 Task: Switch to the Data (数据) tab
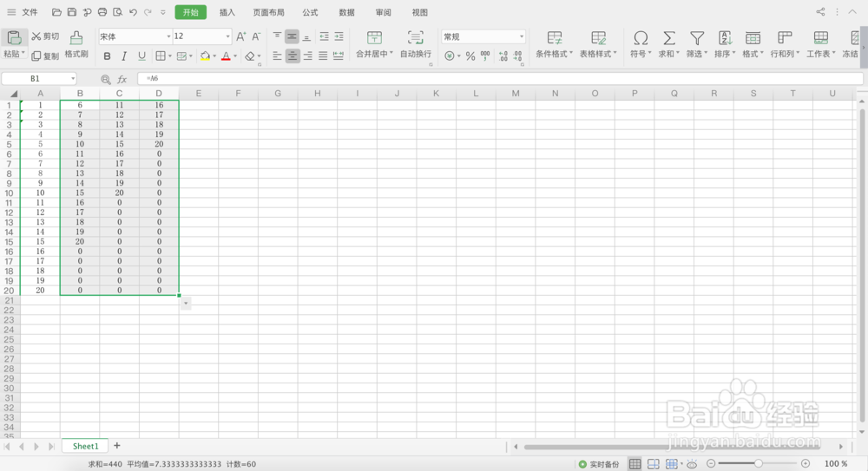[346, 12]
